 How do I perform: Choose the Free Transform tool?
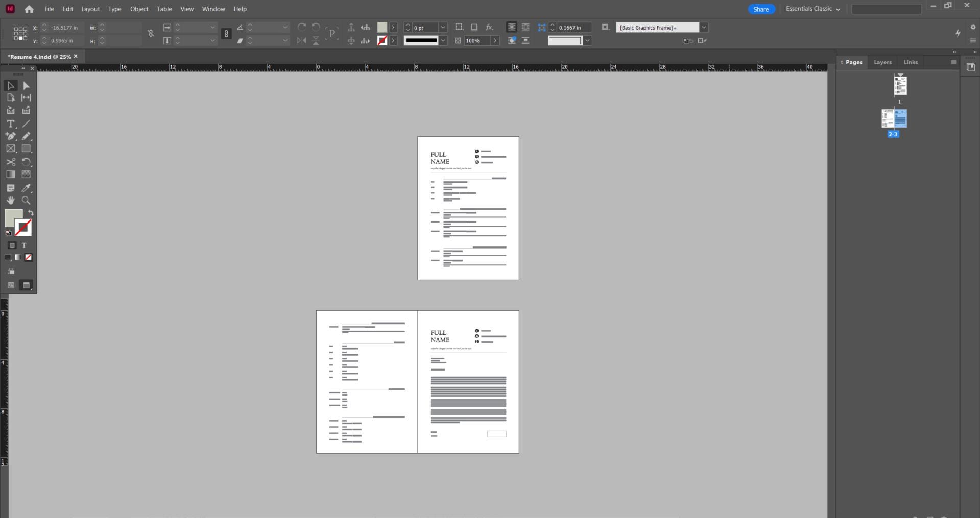click(x=26, y=162)
